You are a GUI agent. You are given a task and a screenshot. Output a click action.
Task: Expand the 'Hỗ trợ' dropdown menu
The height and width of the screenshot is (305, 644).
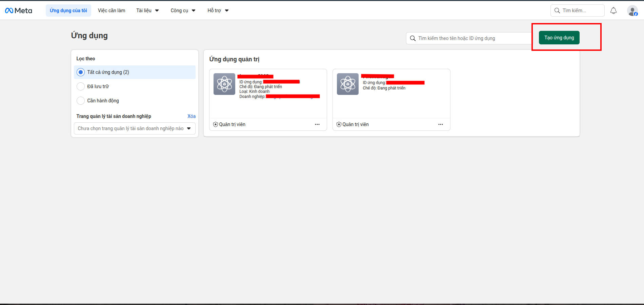click(218, 11)
